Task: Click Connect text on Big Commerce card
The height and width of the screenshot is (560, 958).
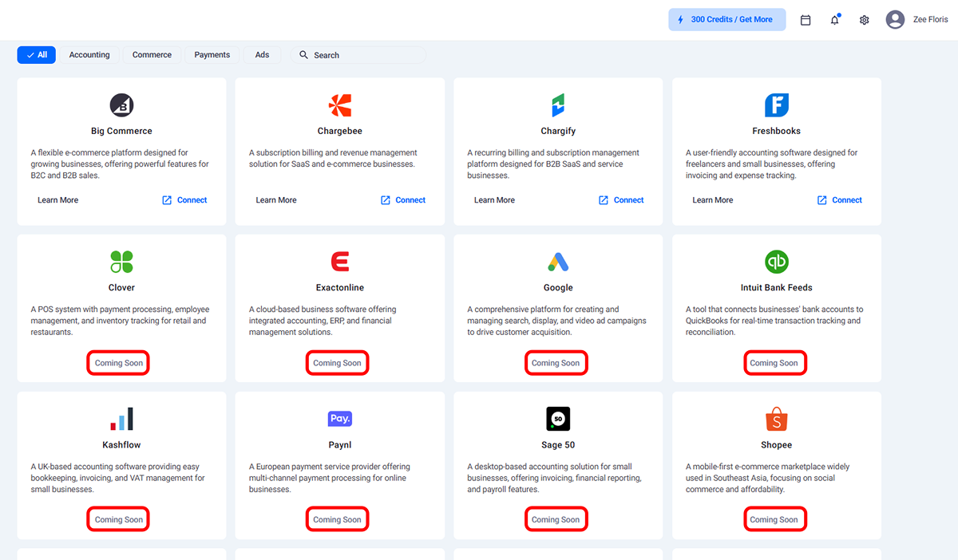Action: [192, 200]
